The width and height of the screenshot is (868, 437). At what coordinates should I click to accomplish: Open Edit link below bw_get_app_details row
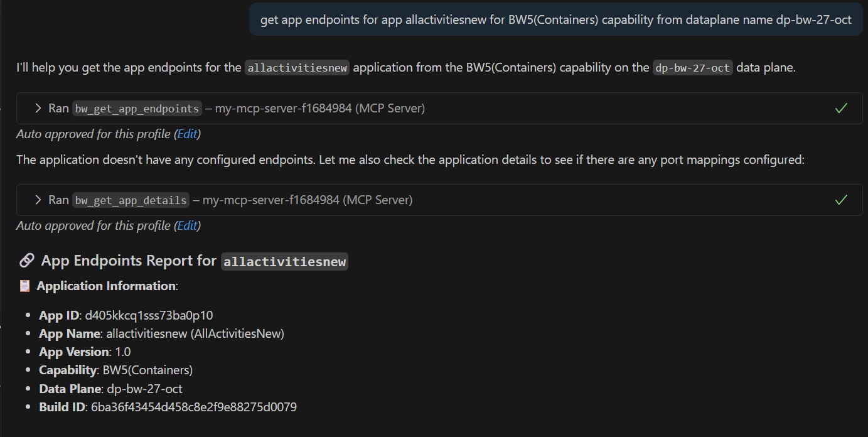pyautogui.click(x=187, y=225)
